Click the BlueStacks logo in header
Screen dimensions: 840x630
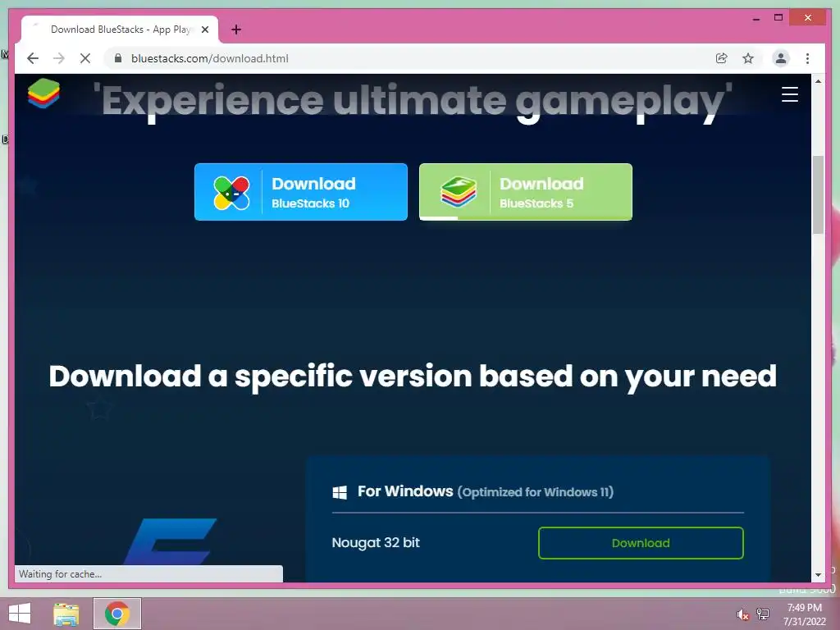tap(43, 94)
